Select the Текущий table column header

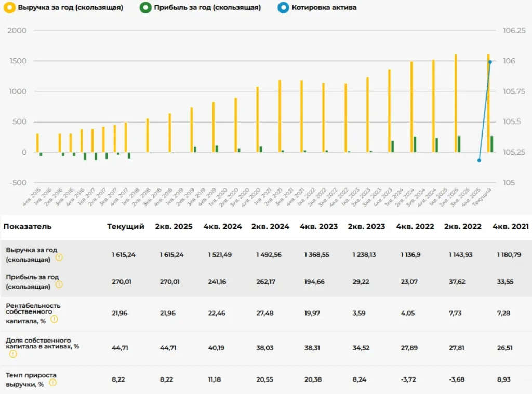click(x=125, y=227)
